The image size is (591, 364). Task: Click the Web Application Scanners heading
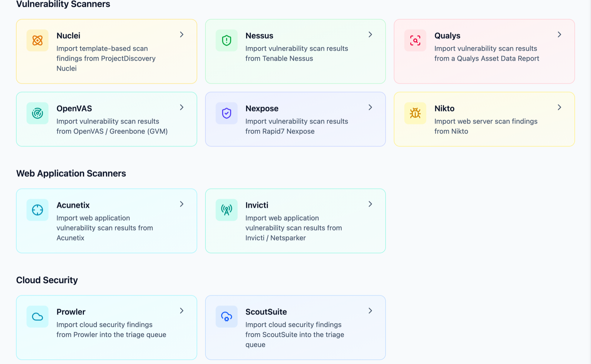(71, 173)
